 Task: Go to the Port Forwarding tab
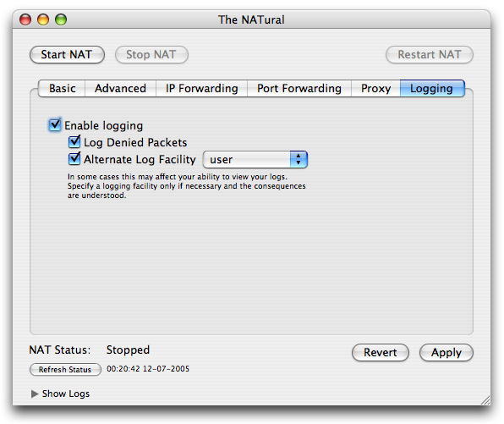click(x=299, y=89)
